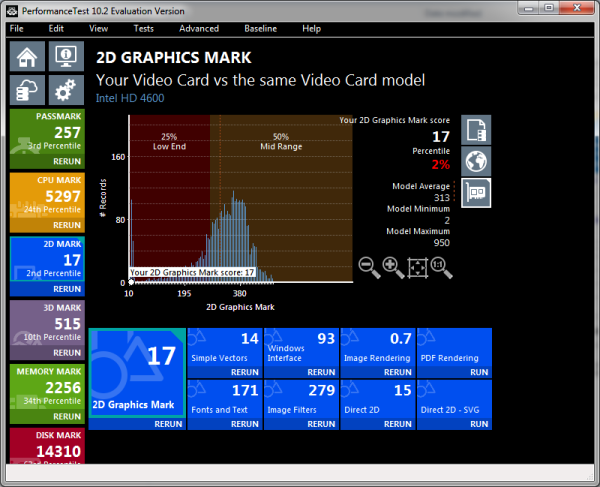600x487 pixels.
Task: Click the Direct 2D score tile
Action: (378, 399)
